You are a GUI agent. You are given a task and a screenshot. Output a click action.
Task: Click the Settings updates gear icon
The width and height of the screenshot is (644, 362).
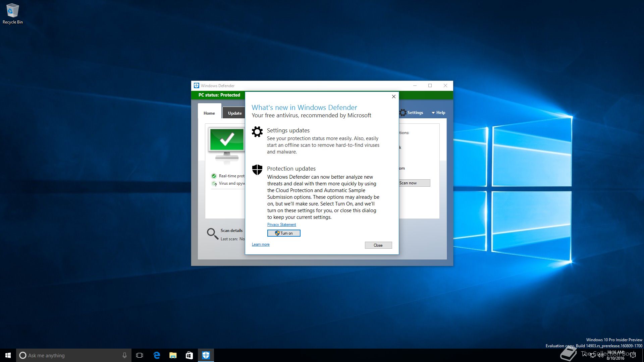(257, 132)
